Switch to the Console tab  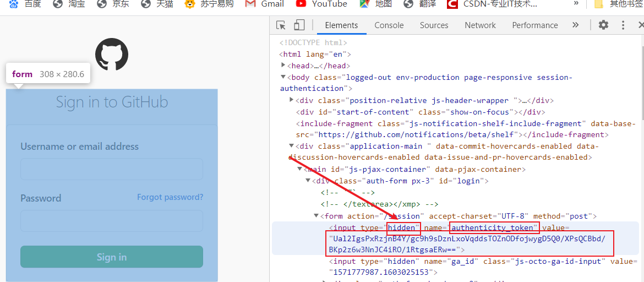click(x=389, y=25)
